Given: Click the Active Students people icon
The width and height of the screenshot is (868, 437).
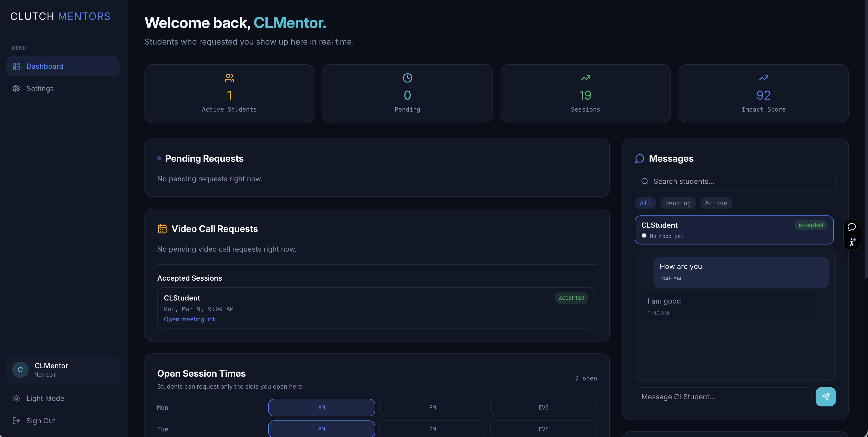Looking at the screenshot, I should coord(229,78).
